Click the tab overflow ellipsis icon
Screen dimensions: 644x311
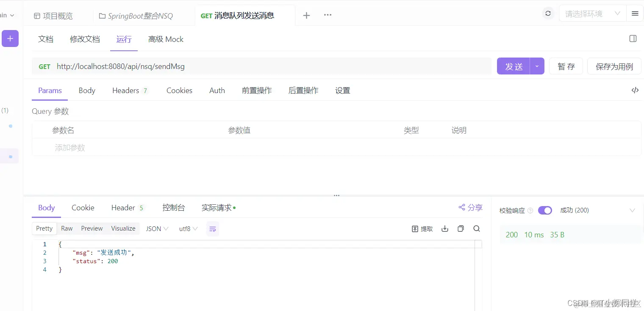[327, 15]
